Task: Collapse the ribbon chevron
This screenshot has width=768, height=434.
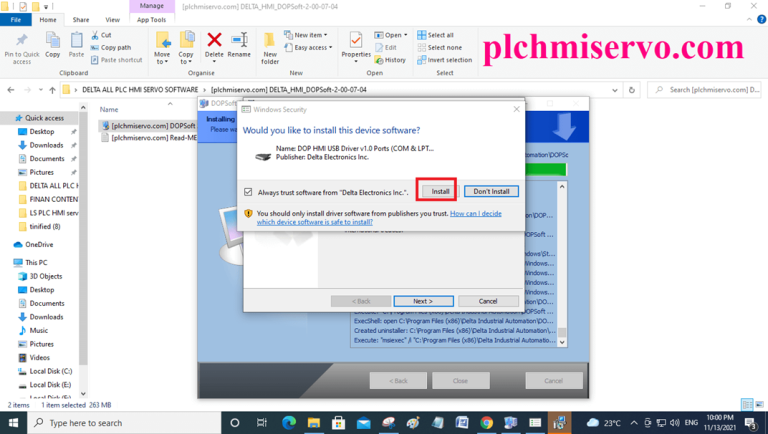Action: tap(749, 20)
